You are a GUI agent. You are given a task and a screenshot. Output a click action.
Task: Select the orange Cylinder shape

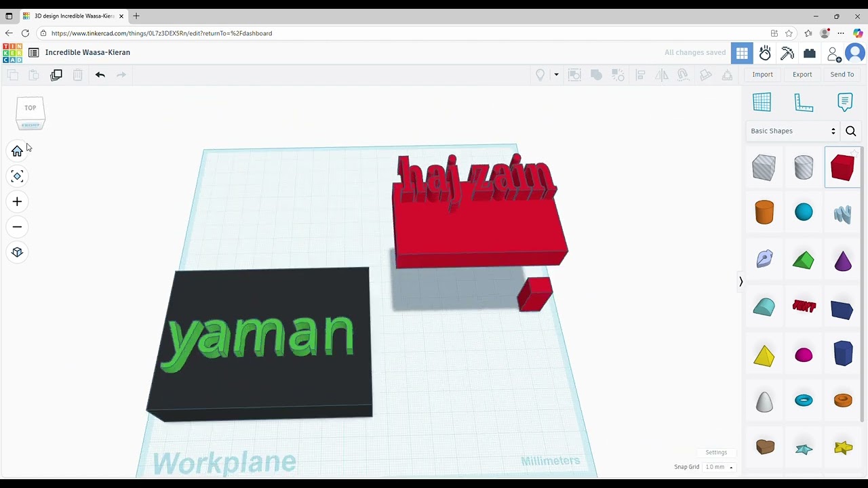(x=764, y=212)
